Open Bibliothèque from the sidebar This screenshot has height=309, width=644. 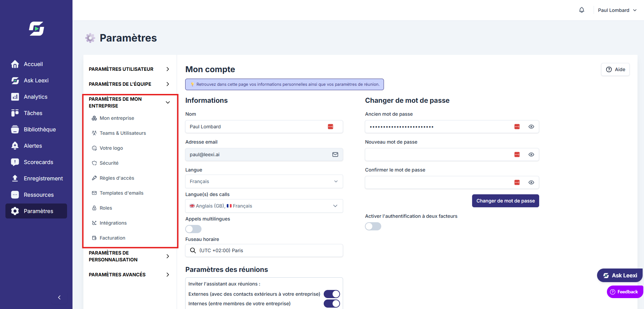(36, 129)
